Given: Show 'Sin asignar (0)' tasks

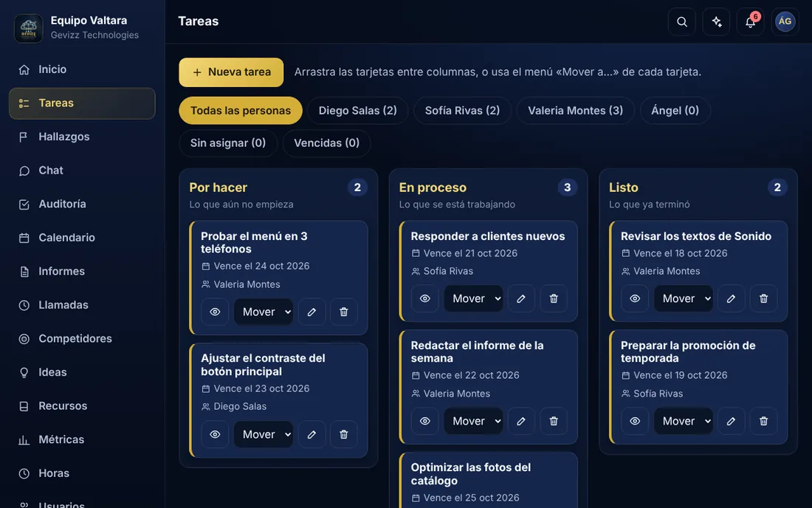Looking at the screenshot, I should click(x=228, y=143).
